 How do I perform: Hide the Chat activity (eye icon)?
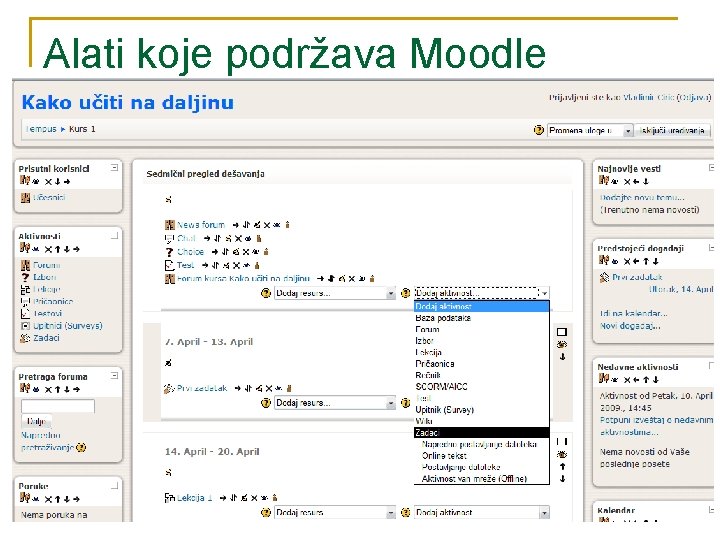[x=248, y=239]
